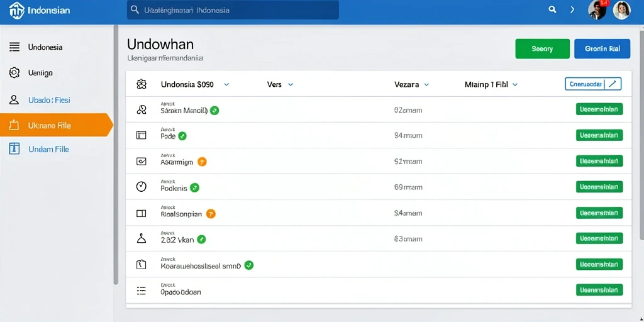
Task: Click the hanger icon in 2.8.2 Vkan row
Action: coord(141,238)
